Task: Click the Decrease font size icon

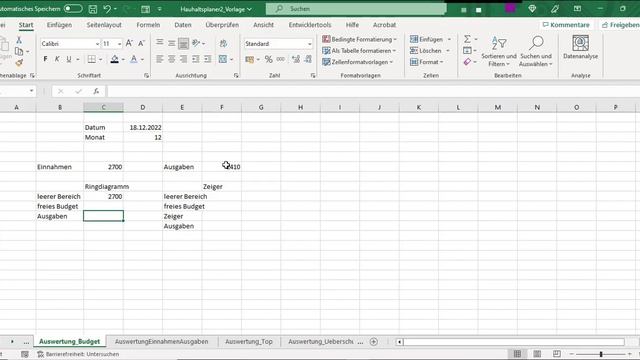Action: 141,43
